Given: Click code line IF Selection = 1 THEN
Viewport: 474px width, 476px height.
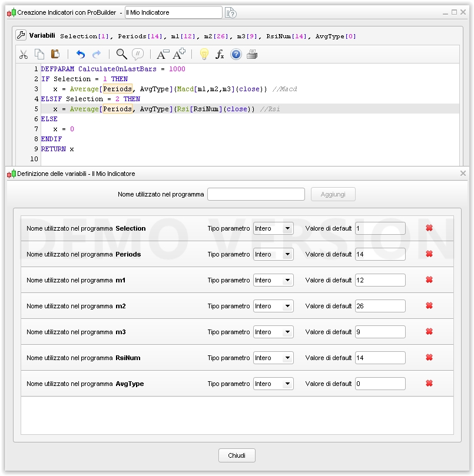Looking at the screenshot, I should [x=84, y=79].
